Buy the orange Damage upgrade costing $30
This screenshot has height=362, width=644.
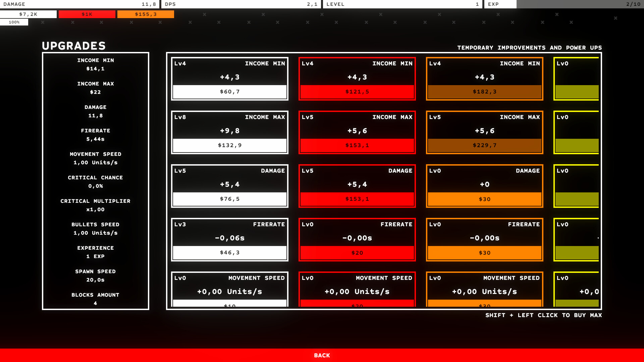(x=484, y=186)
